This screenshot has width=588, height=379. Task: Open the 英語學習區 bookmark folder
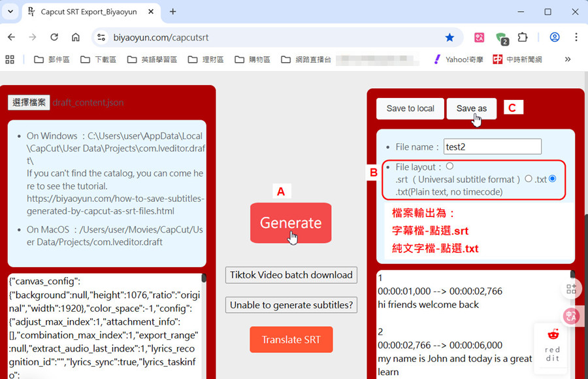click(152, 59)
